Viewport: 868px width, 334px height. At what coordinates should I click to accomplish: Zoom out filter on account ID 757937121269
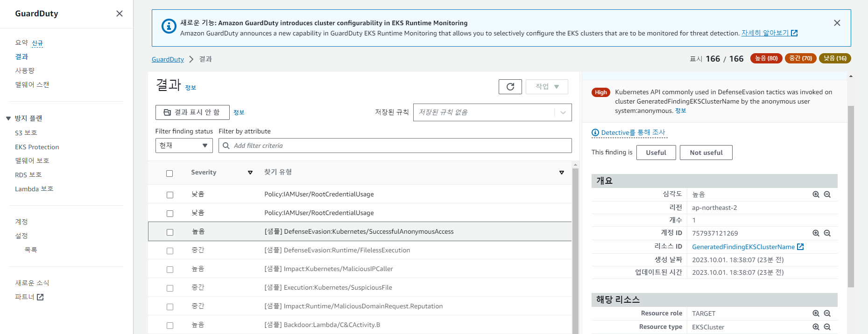pyautogui.click(x=827, y=233)
